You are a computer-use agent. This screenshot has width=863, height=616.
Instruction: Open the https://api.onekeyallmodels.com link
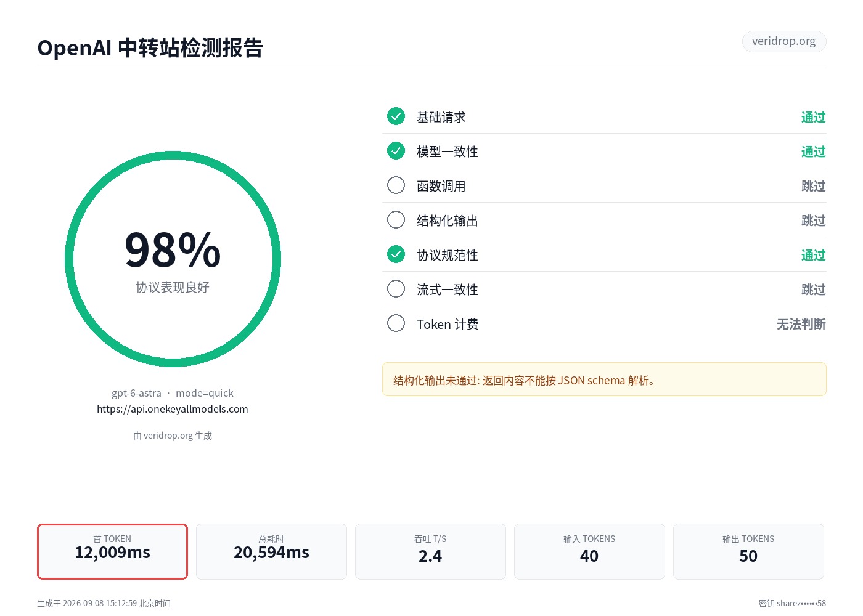pos(173,409)
